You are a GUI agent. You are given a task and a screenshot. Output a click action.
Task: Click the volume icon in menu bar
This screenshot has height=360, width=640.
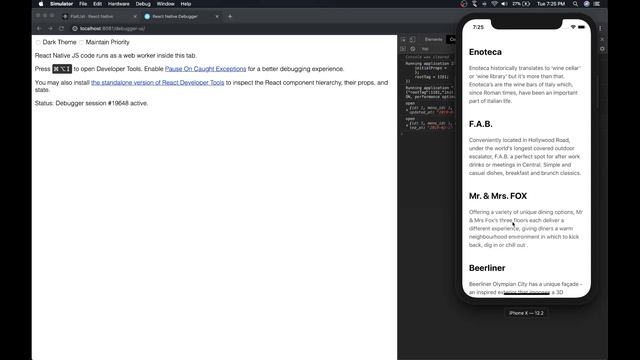click(504, 4)
